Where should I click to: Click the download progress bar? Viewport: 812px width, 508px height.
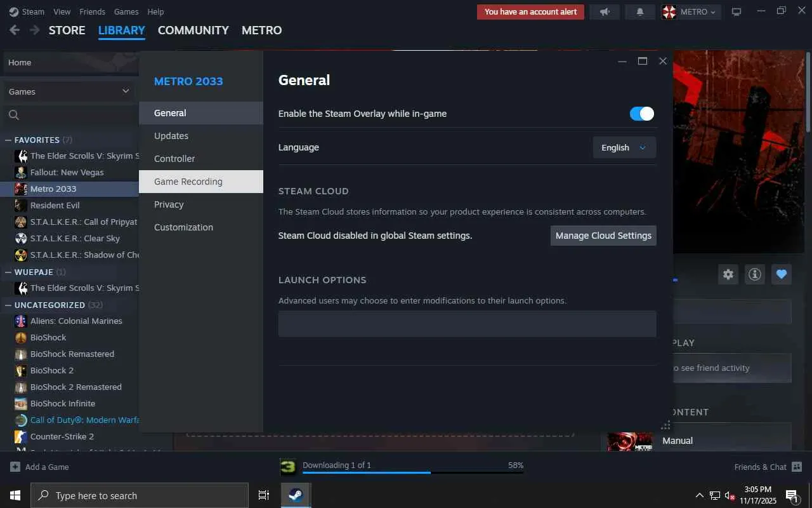413,473
